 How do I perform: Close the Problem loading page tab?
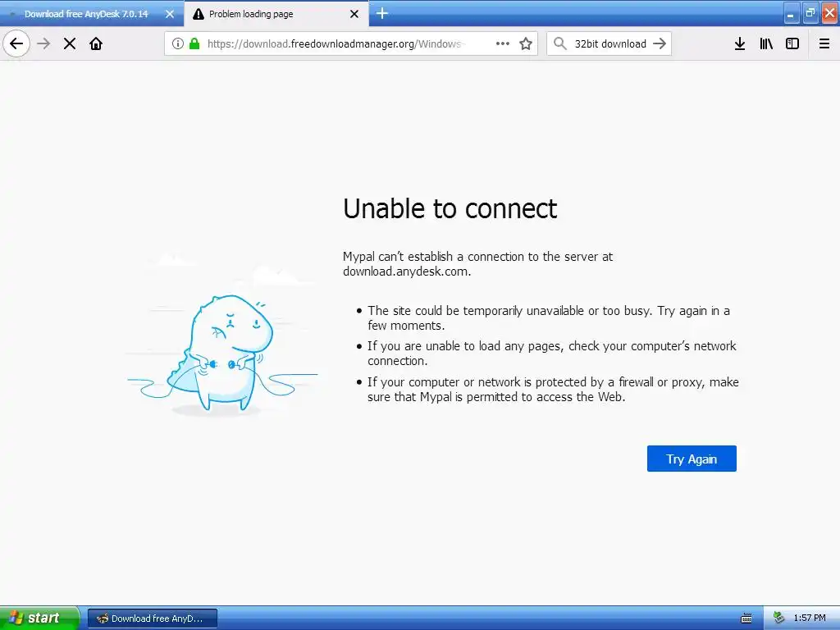[x=354, y=14]
